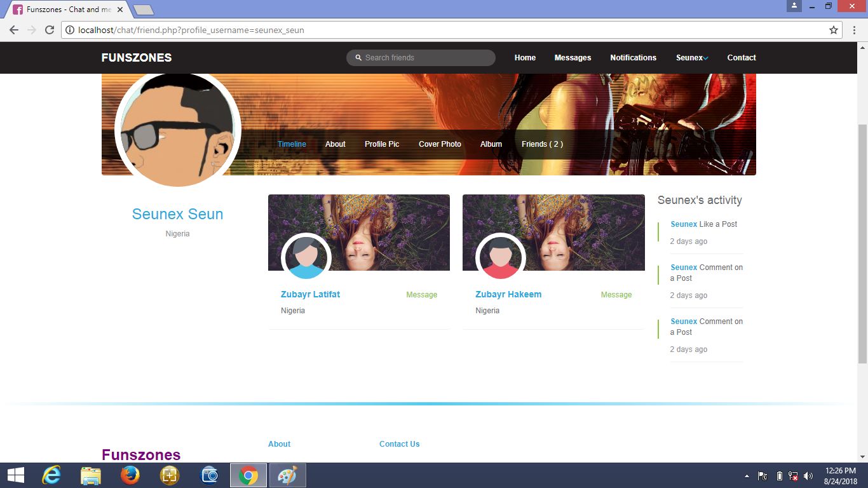Image resolution: width=868 pixels, height=488 pixels.
Task: Click Nigeria under Zubayr Latifat
Action: pyautogui.click(x=293, y=311)
